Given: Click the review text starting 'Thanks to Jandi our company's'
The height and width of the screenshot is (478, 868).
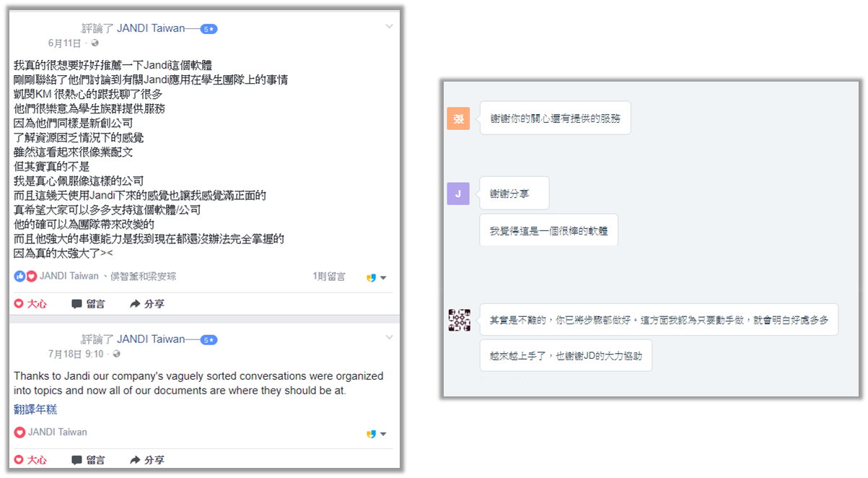Looking at the screenshot, I should coord(198,383).
